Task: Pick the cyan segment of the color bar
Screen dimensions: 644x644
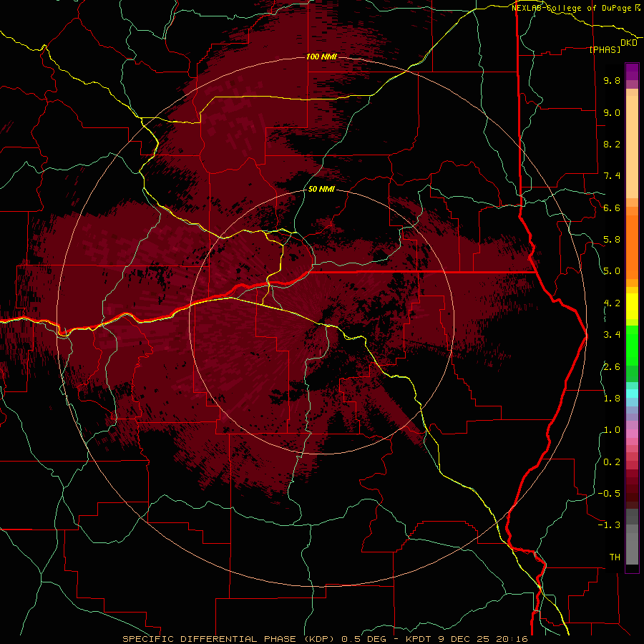Action: [632, 393]
